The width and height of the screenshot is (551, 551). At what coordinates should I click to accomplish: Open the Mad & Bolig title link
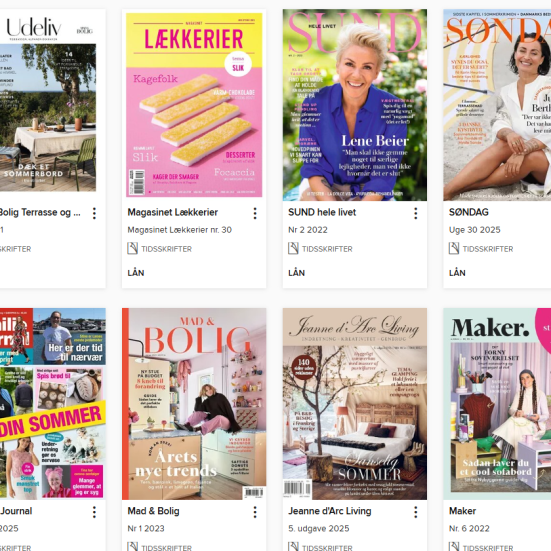[153, 511]
